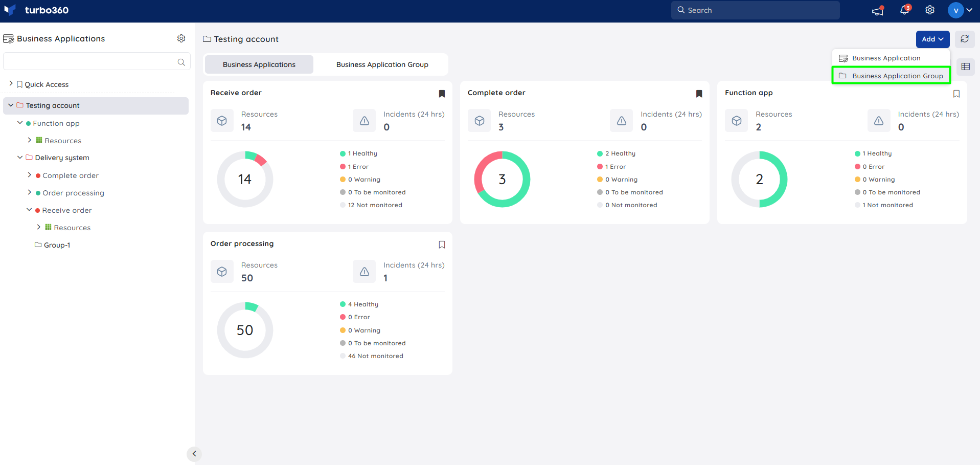
Task: Open settings gear in top bar
Action: (x=930, y=10)
